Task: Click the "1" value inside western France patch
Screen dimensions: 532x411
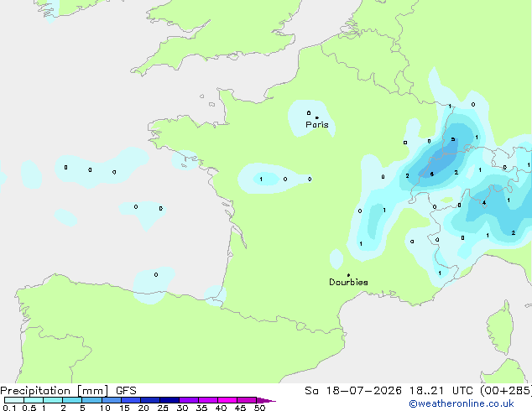Action: tap(261, 179)
